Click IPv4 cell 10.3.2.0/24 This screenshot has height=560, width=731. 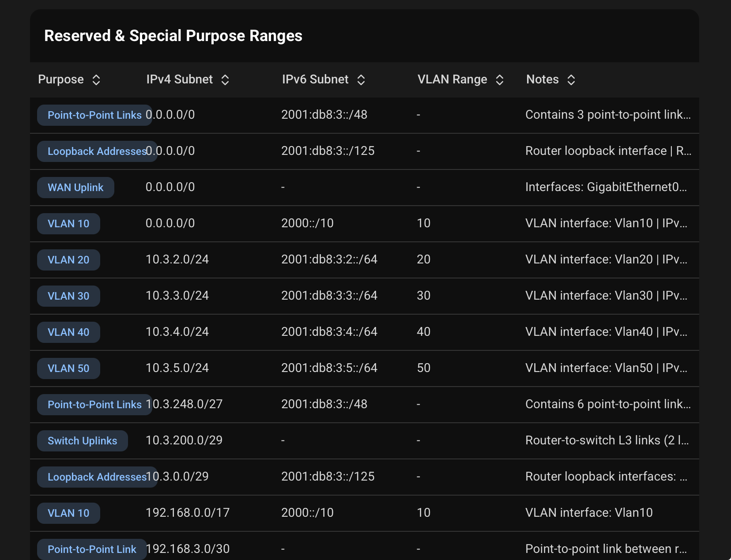[177, 259]
